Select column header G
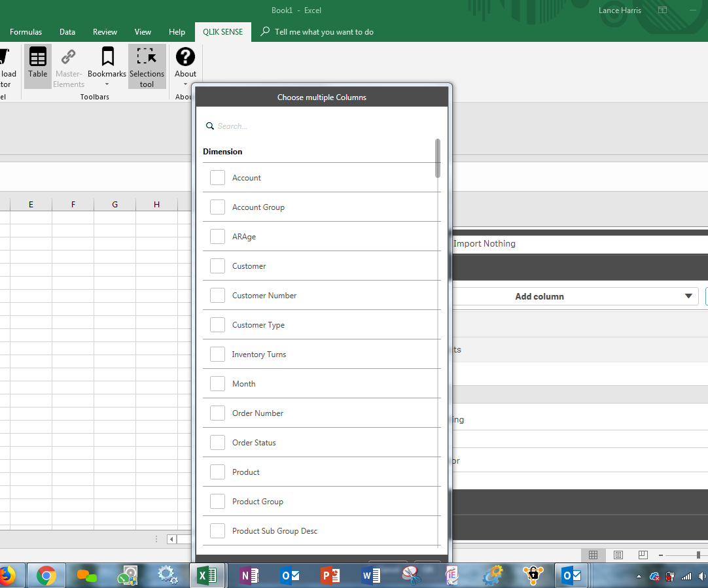 point(115,205)
